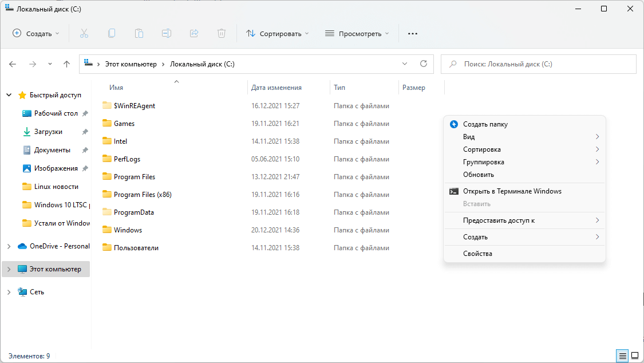
Task: Click the Intel folder icon
Action: coord(107,141)
